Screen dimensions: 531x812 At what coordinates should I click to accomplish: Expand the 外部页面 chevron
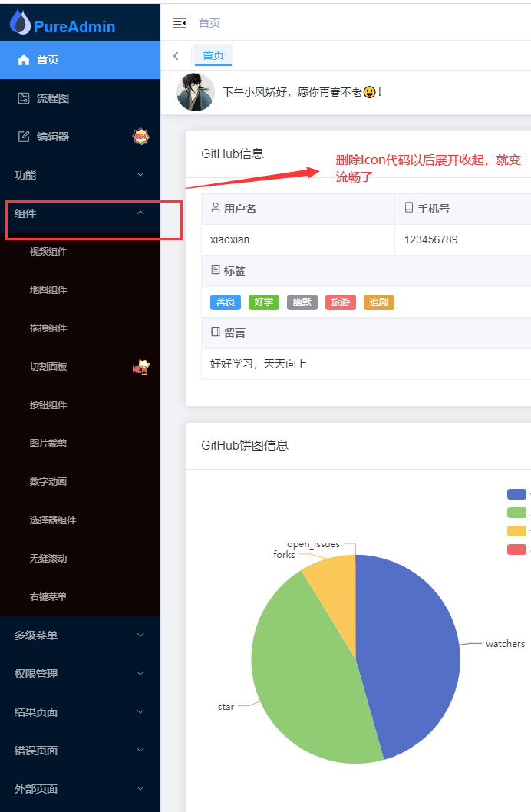tap(140, 788)
